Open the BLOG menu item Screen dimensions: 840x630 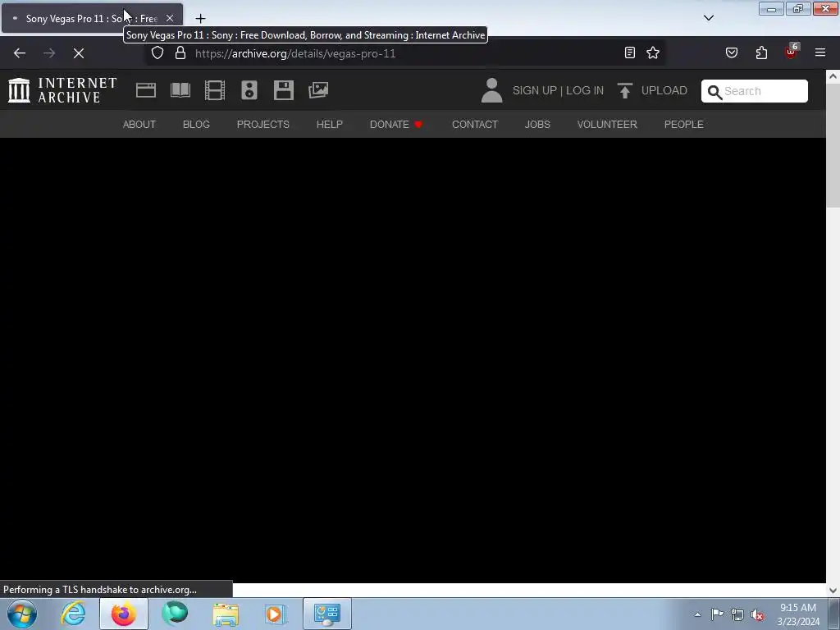(x=196, y=125)
